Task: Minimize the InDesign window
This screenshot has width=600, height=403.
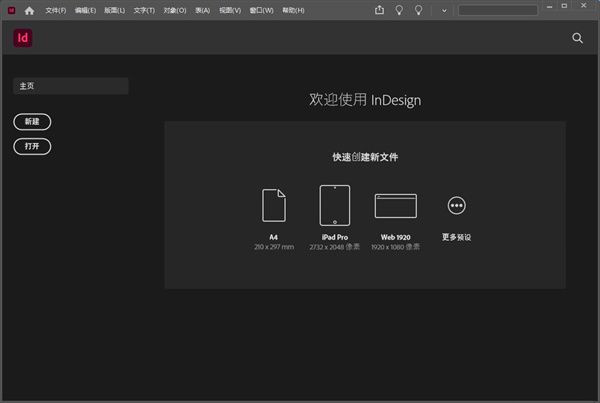Action: 549,6
